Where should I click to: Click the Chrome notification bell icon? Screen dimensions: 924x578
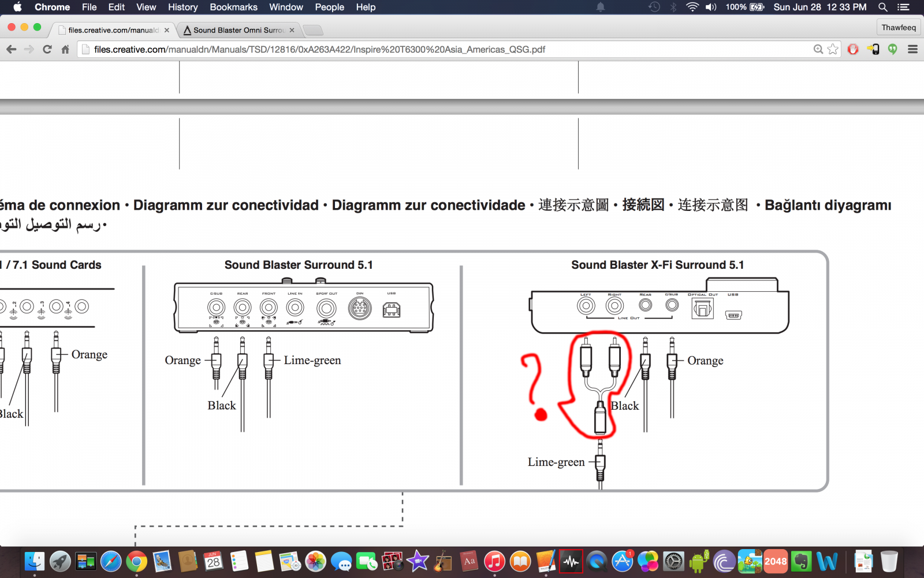(601, 7)
